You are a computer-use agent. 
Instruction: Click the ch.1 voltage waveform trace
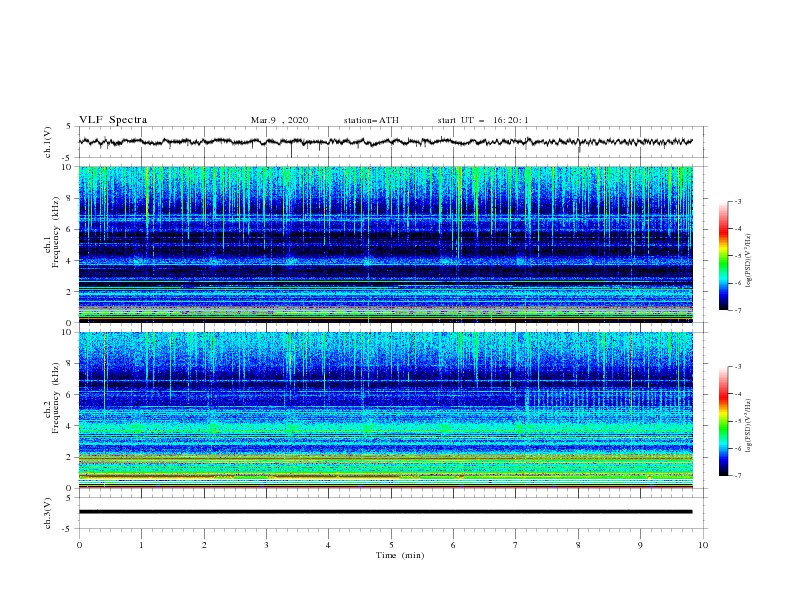pos(385,142)
